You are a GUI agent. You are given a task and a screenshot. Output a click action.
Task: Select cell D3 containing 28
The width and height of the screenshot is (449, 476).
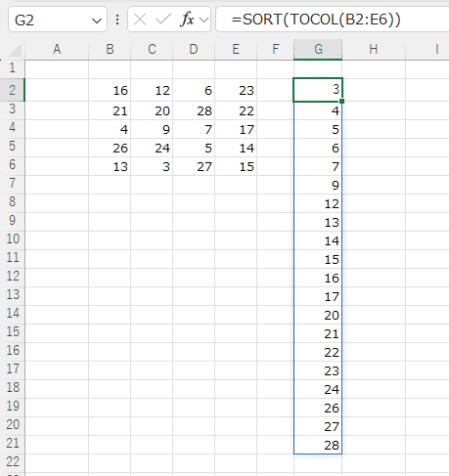click(194, 111)
